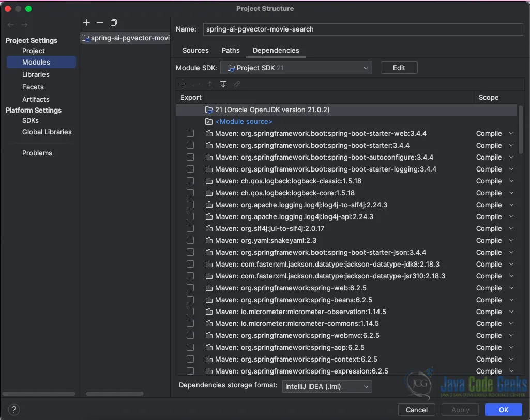
Task: Switch to the Sources tab
Action: click(x=195, y=50)
